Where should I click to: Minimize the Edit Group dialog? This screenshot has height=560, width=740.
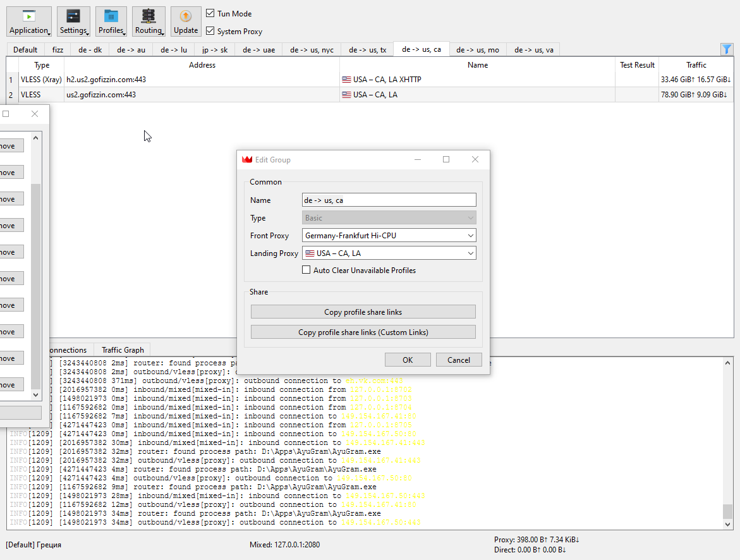(418, 160)
